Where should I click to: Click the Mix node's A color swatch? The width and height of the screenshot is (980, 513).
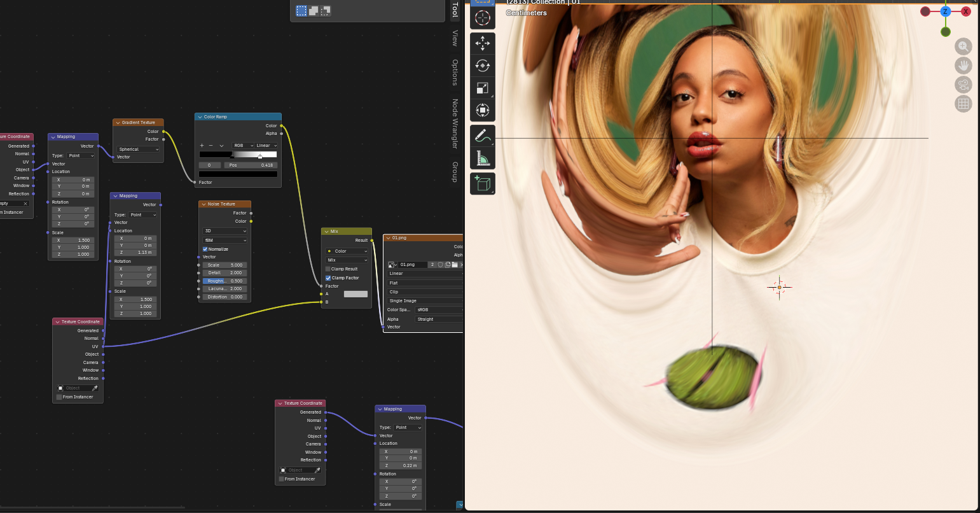point(355,294)
